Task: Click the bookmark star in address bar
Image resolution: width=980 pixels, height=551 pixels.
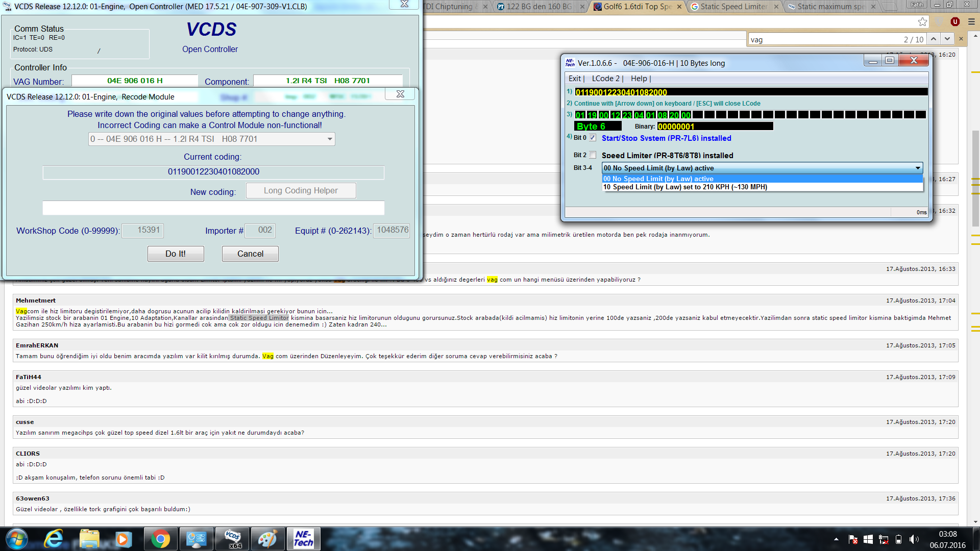Action: [x=922, y=22]
